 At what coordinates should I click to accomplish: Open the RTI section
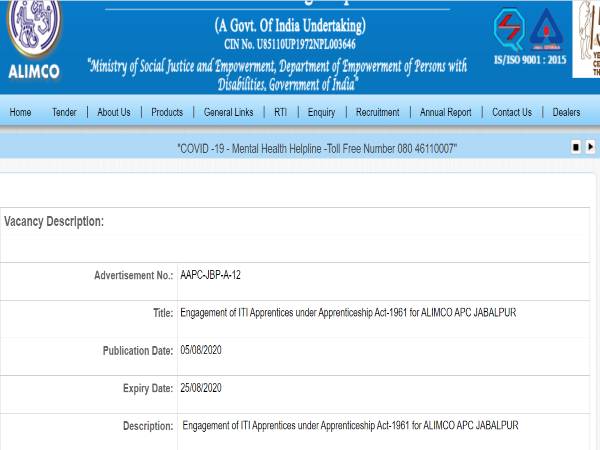[280, 112]
